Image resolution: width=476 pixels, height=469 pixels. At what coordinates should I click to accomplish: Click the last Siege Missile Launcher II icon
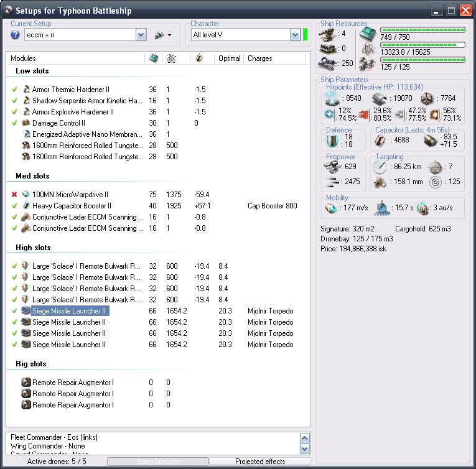[x=26, y=345]
